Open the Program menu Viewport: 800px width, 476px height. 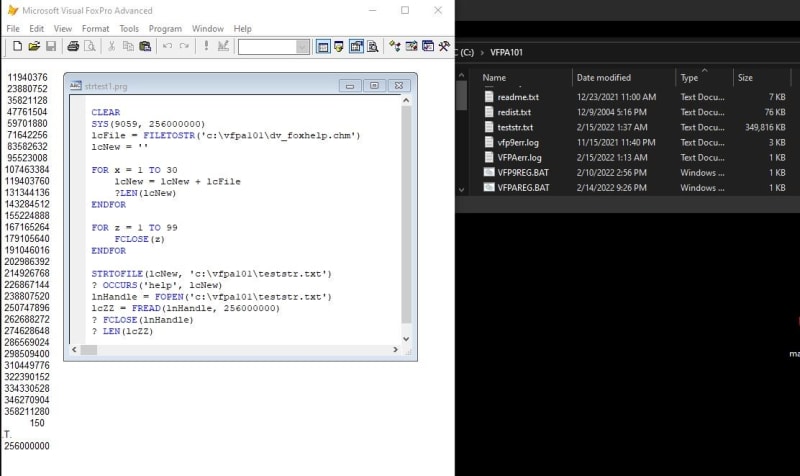coord(165,29)
